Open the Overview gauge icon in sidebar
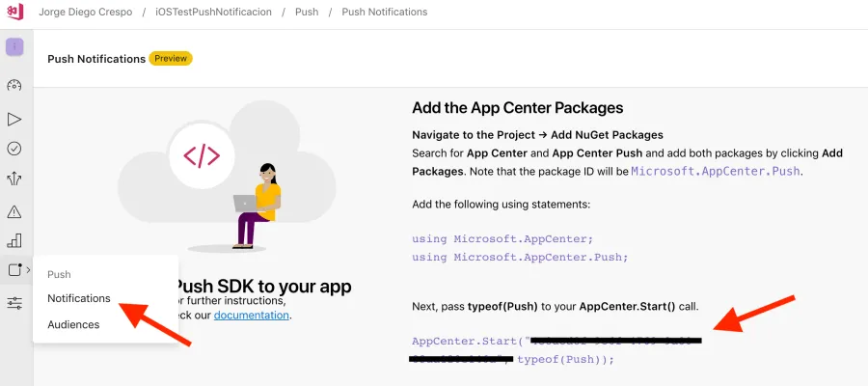Viewport: 868px width, 386px height. point(14,85)
